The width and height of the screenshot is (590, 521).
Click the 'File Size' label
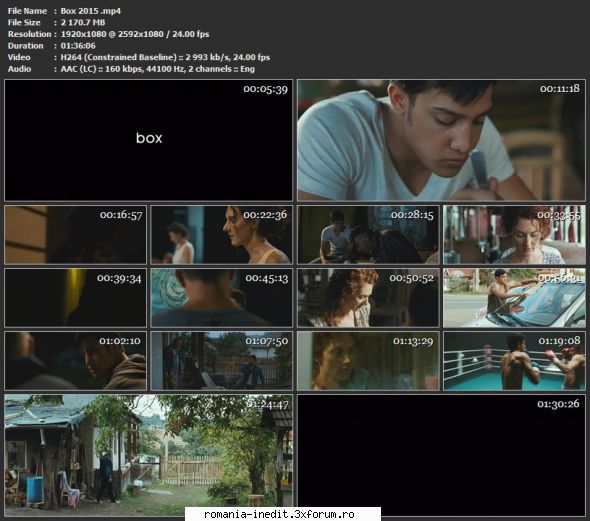tap(24, 23)
